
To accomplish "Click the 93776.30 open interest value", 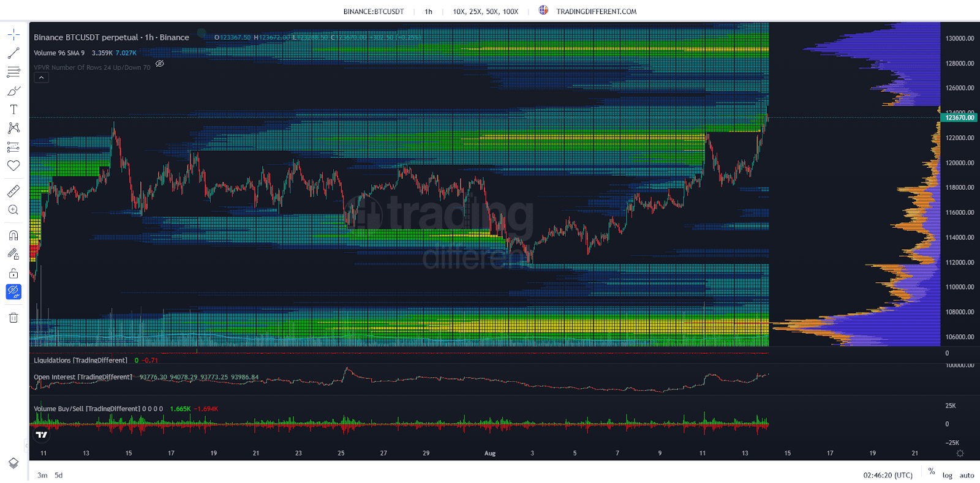I will point(153,377).
